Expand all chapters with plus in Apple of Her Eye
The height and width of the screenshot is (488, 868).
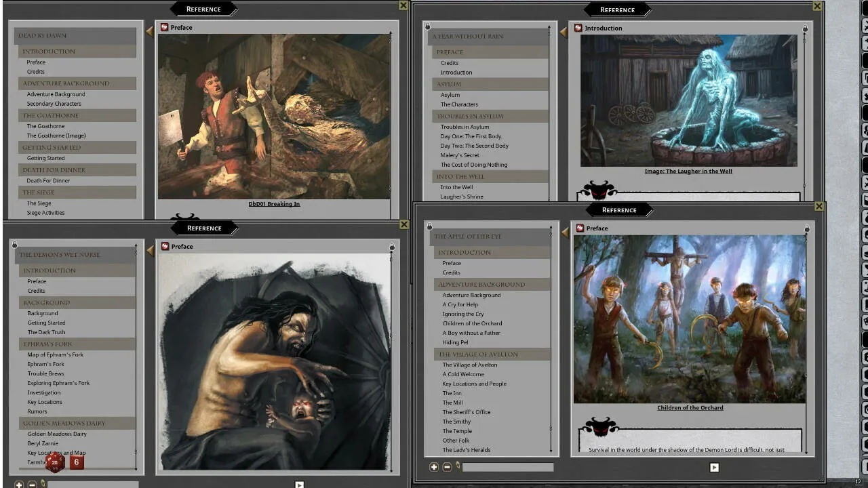click(x=434, y=467)
